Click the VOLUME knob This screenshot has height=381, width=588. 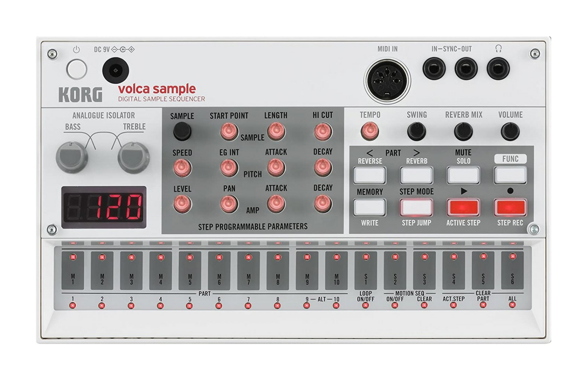510,131
